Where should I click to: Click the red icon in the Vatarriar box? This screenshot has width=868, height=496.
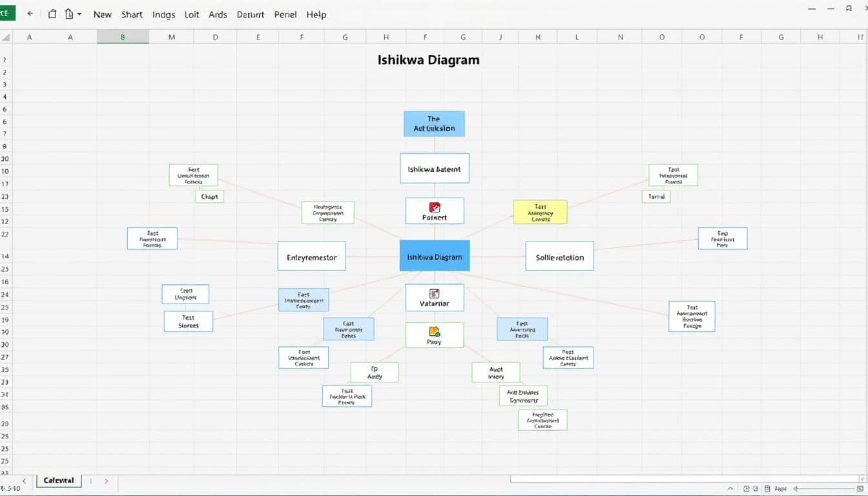pyautogui.click(x=434, y=293)
